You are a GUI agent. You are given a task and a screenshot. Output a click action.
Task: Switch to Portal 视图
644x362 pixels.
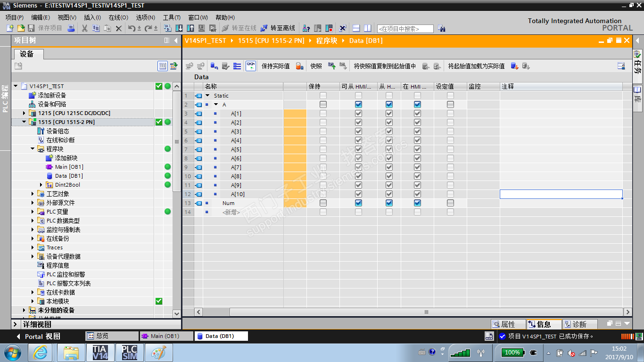pos(38,337)
